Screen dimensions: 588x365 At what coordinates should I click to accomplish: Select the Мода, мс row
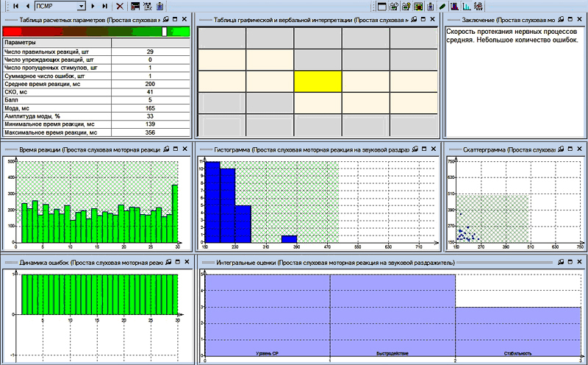click(96, 108)
